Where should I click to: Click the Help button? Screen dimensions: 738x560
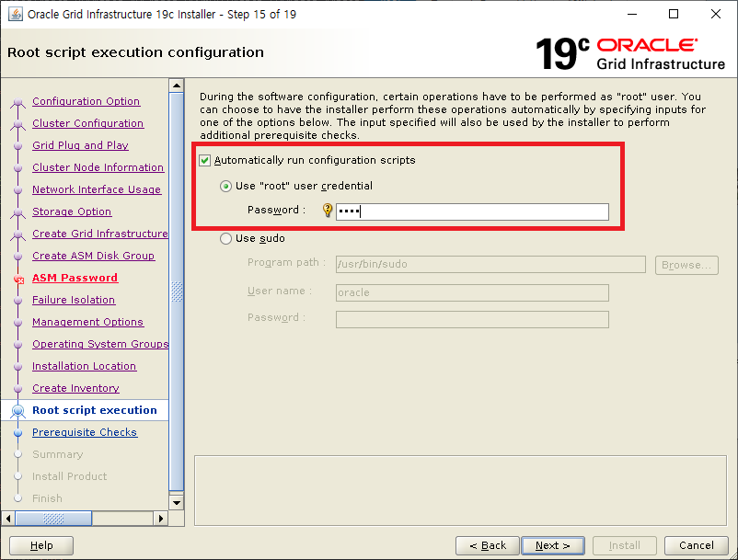41,546
